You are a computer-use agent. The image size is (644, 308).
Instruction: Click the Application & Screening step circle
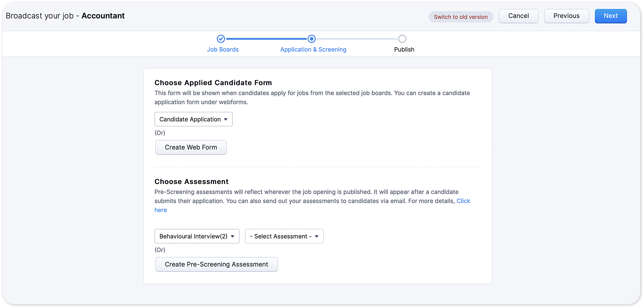[311, 39]
